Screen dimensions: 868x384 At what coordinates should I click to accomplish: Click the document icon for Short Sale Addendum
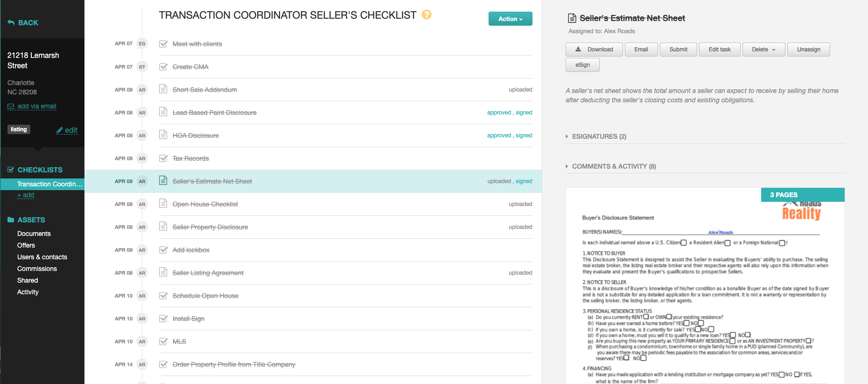pyautogui.click(x=163, y=89)
